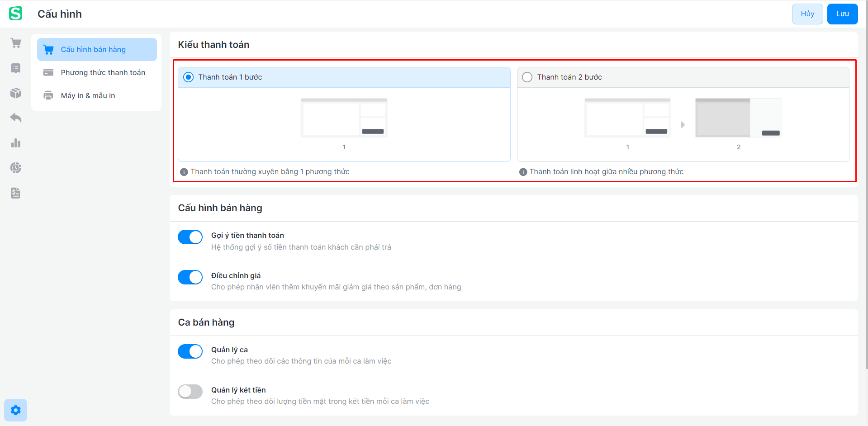Click Thanh toán linh hoạt giữa nhiều phương thức text
The image size is (868, 426).
click(607, 172)
